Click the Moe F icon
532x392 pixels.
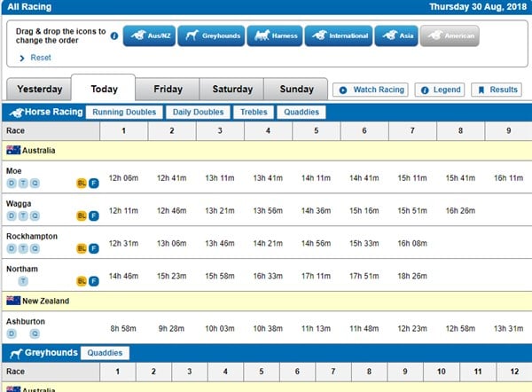94,184
